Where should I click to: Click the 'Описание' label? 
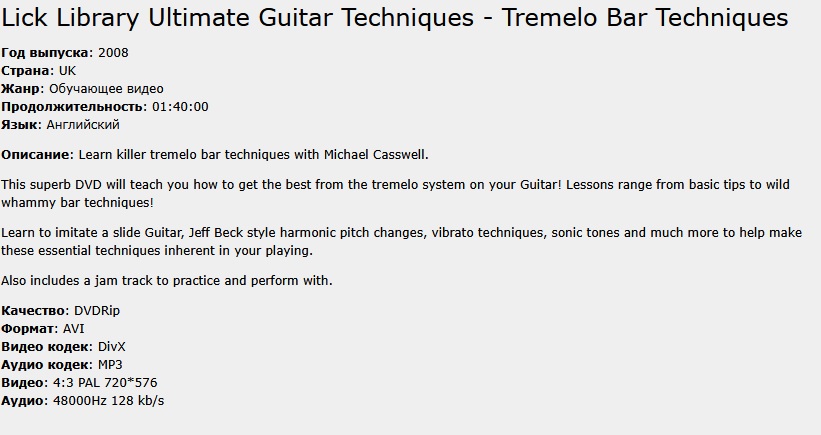click(x=36, y=155)
